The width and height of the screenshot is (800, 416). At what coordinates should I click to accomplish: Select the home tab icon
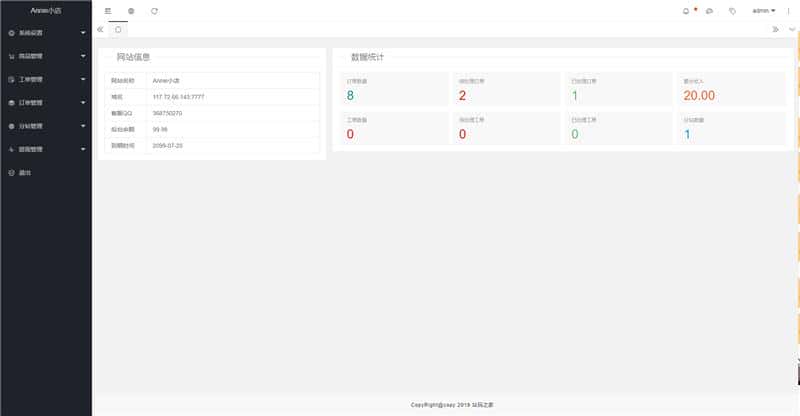click(118, 30)
